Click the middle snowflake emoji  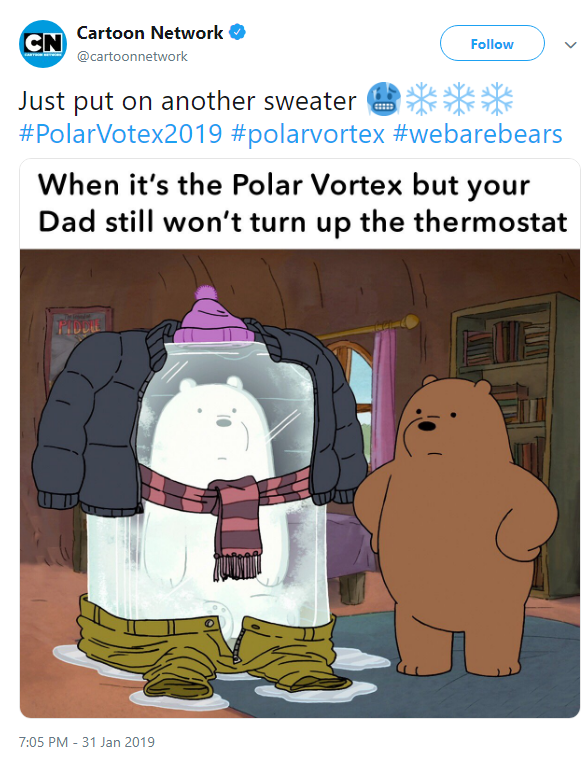coord(459,99)
